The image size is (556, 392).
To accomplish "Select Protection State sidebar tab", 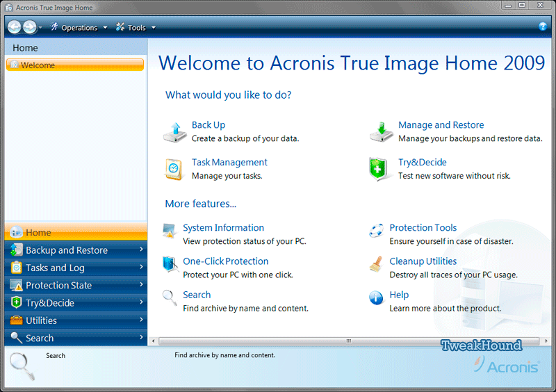I will (x=76, y=285).
